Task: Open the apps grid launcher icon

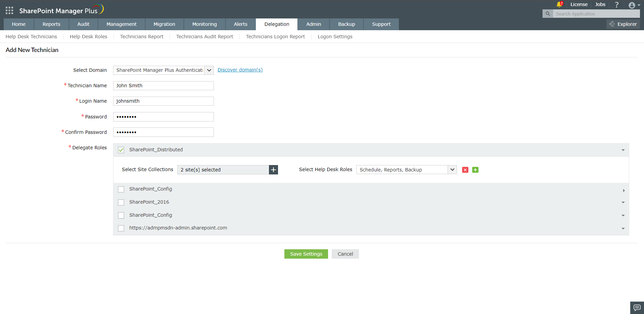Action: pyautogui.click(x=9, y=10)
